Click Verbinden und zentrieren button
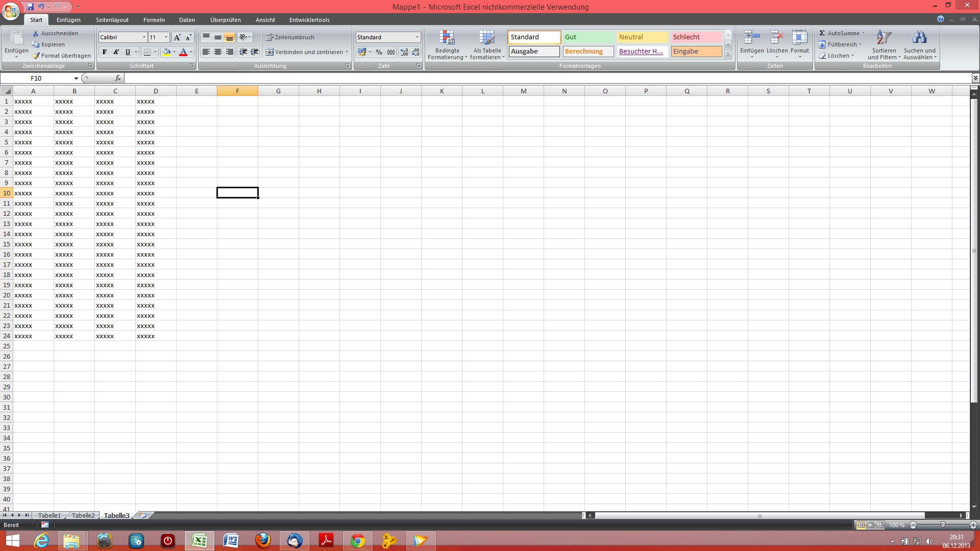 coord(305,52)
